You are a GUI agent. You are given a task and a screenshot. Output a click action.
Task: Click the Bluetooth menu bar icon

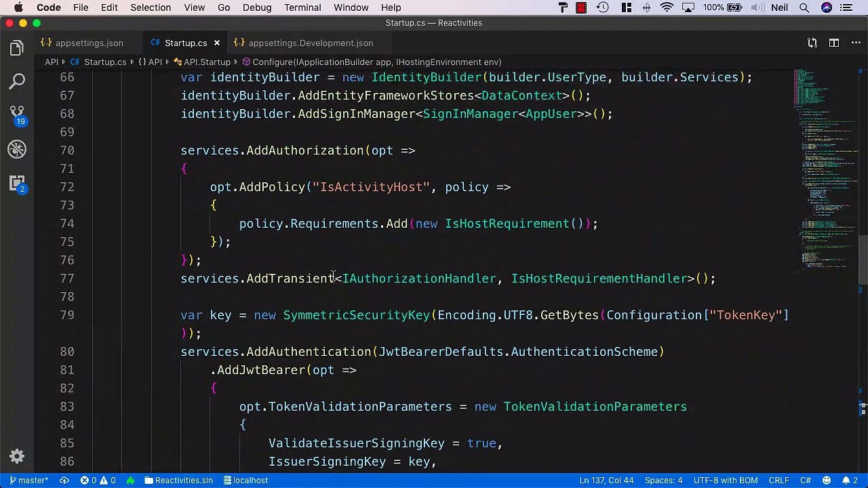pos(646,7)
